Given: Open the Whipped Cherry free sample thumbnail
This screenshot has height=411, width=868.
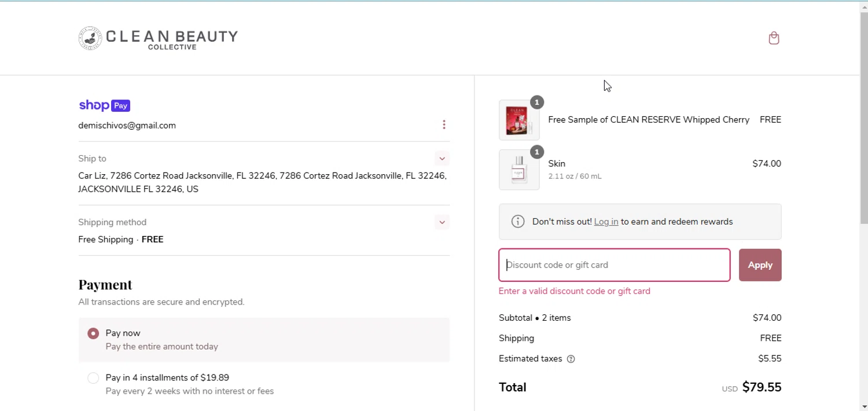Looking at the screenshot, I should [519, 120].
